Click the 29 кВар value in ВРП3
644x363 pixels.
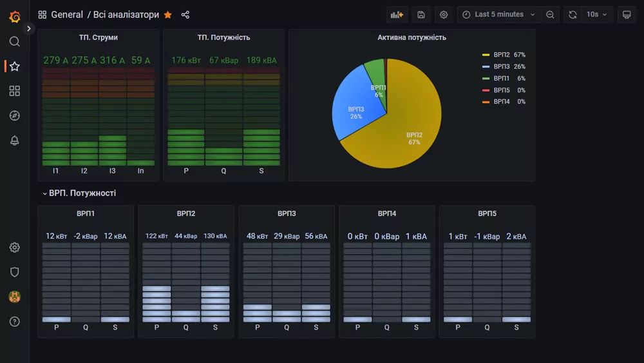click(x=287, y=237)
